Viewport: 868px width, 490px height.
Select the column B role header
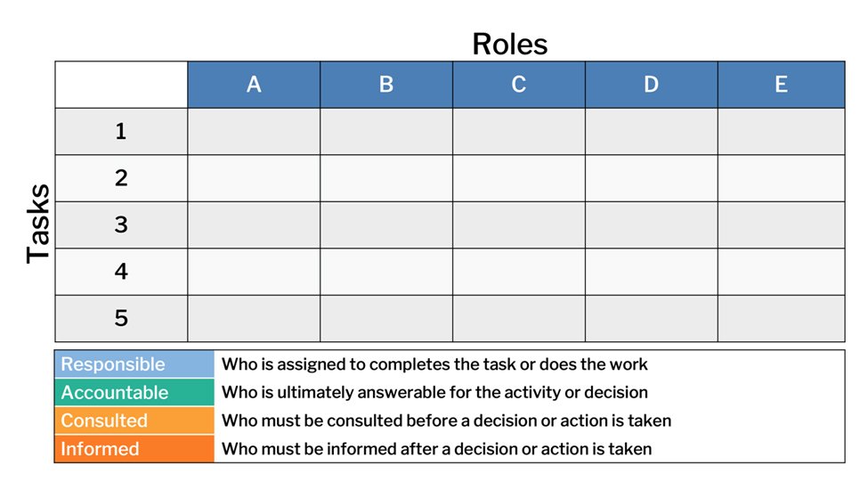(386, 85)
